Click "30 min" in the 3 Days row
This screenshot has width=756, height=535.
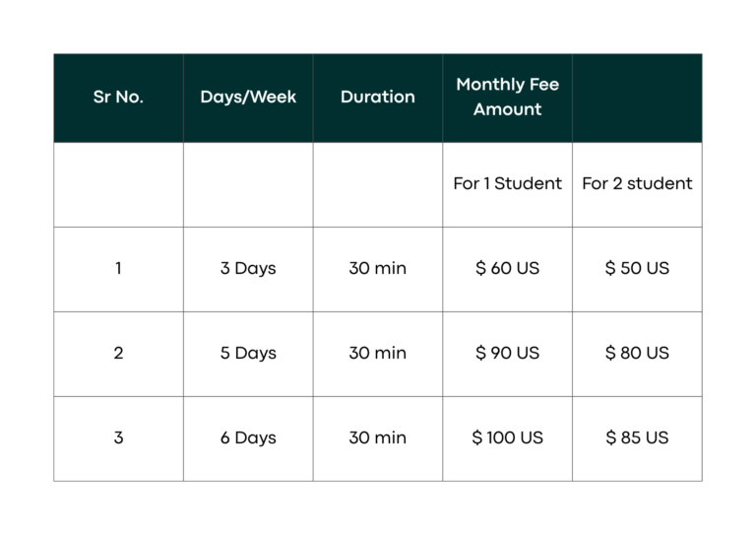tap(378, 268)
